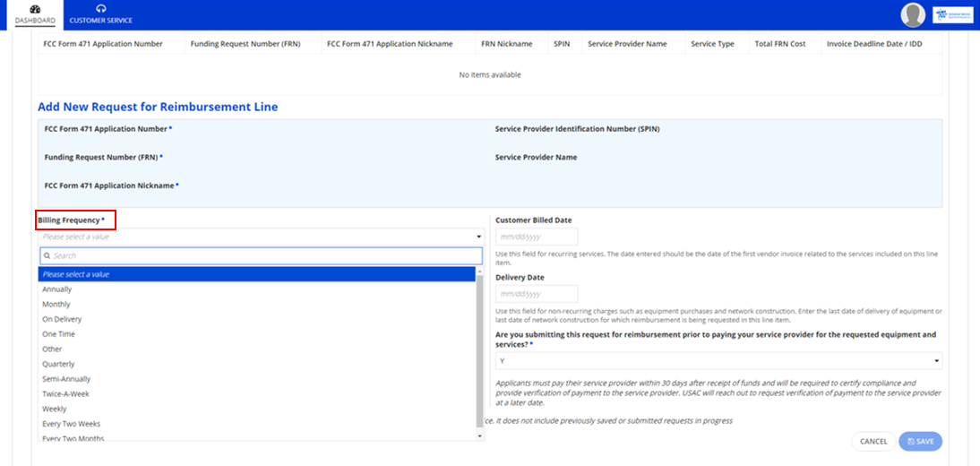
Task: Choose One Time billing frequency
Action: tap(257, 334)
